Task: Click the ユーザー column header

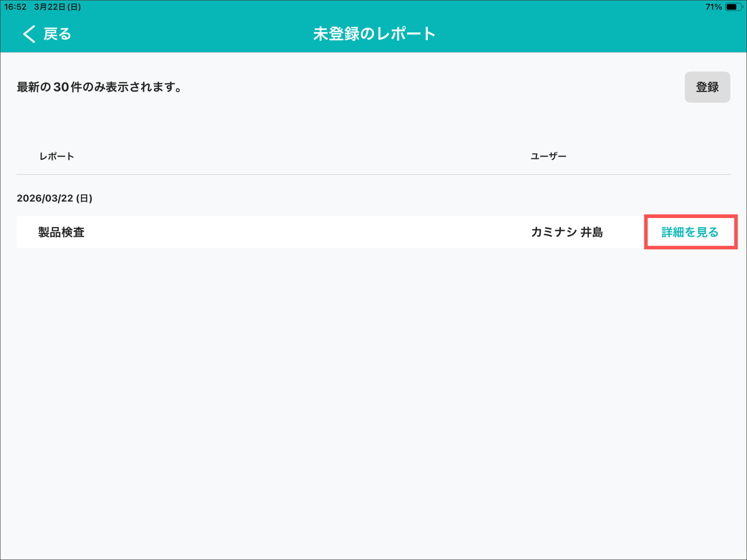Action: tap(548, 156)
